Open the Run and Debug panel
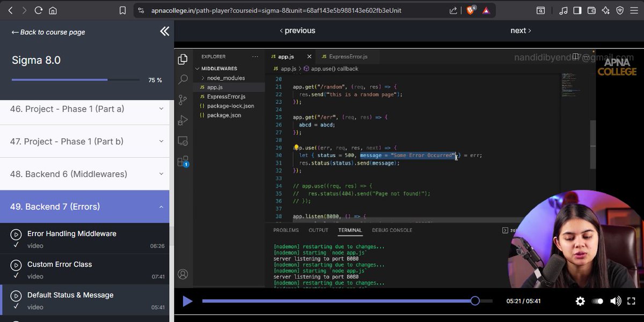The image size is (644, 322). click(182, 120)
